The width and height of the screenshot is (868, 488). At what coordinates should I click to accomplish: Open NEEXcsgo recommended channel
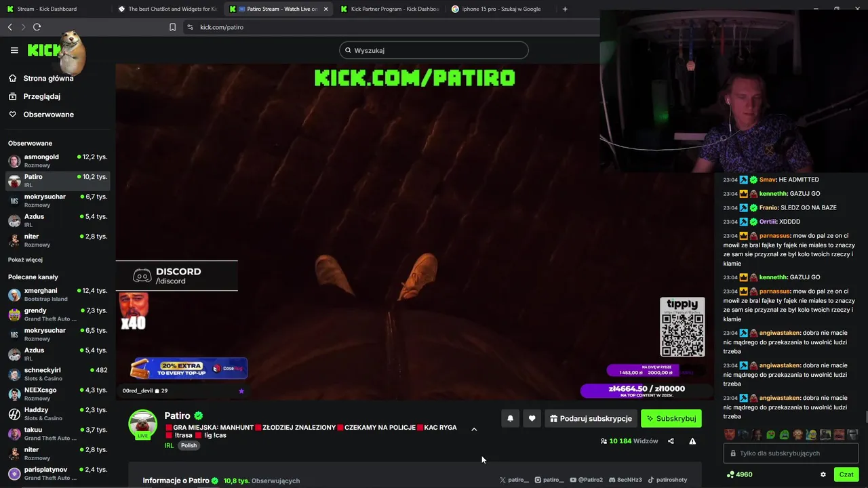pos(58,394)
